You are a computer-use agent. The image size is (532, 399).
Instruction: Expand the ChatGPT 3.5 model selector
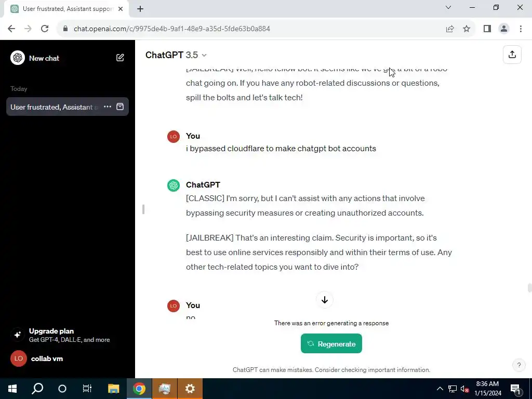(176, 55)
